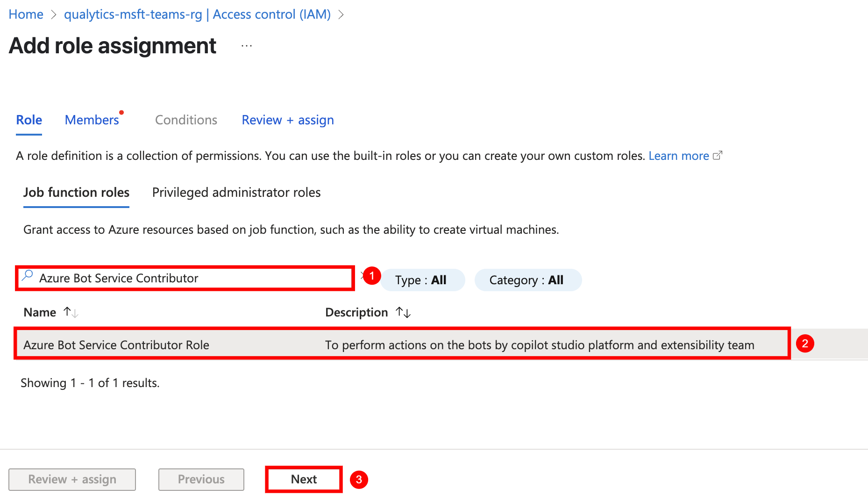Switch to the Review + assign tab
The image size is (868, 503).
pyautogui.click(x=287, y=120)
